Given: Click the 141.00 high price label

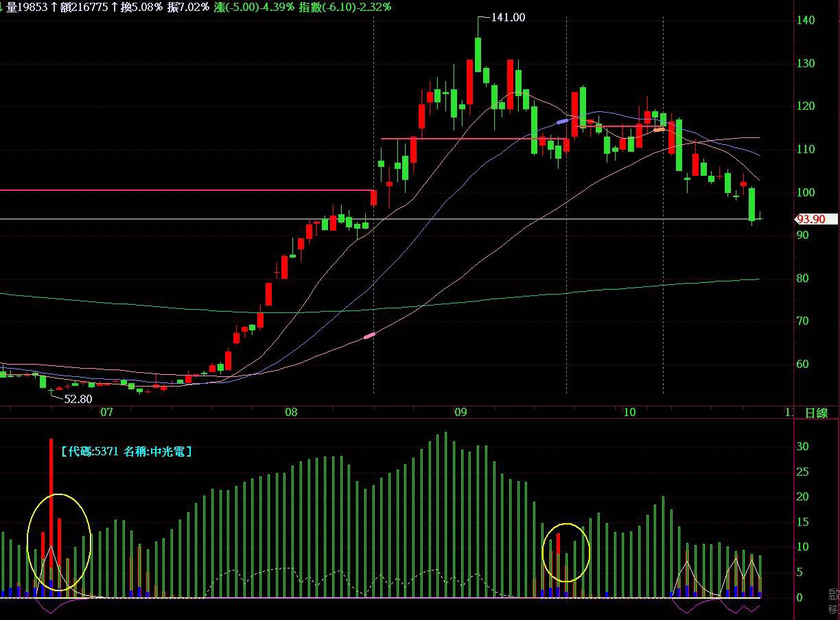Looking at the screenshot, I should 508,18.
